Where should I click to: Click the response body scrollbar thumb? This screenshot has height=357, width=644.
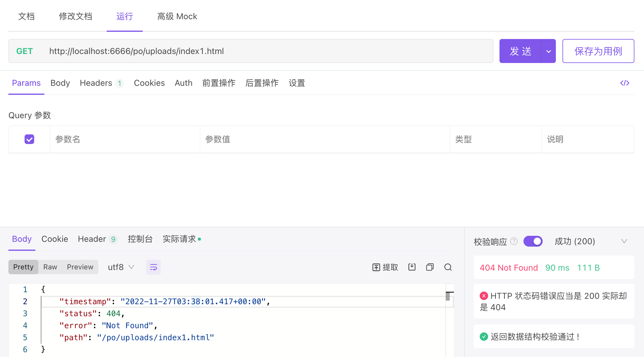[448, 296]
